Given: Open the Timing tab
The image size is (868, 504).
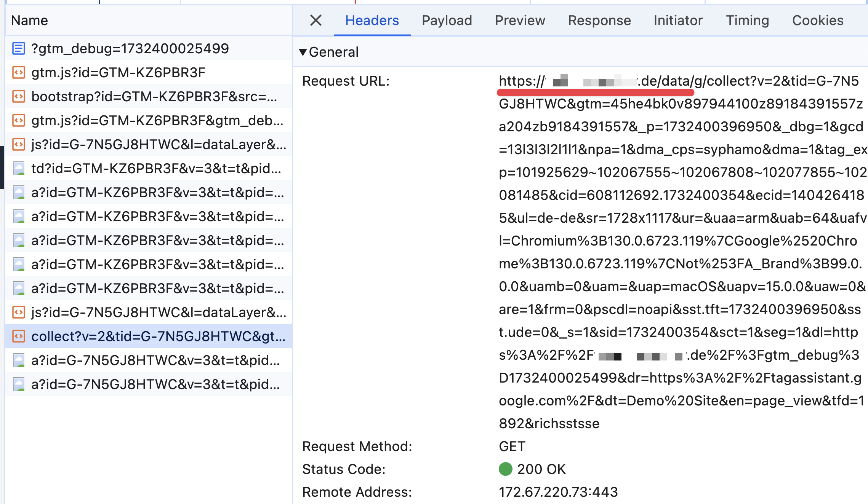Looking at the screenshot, I should 747,20.
